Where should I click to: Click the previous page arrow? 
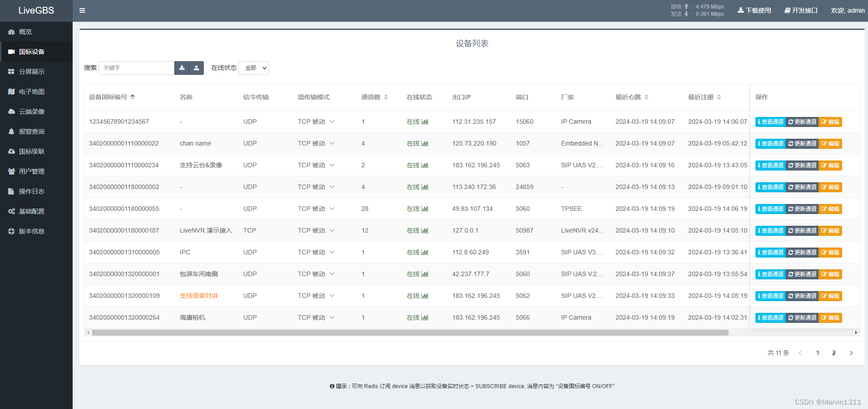point(800,353)
